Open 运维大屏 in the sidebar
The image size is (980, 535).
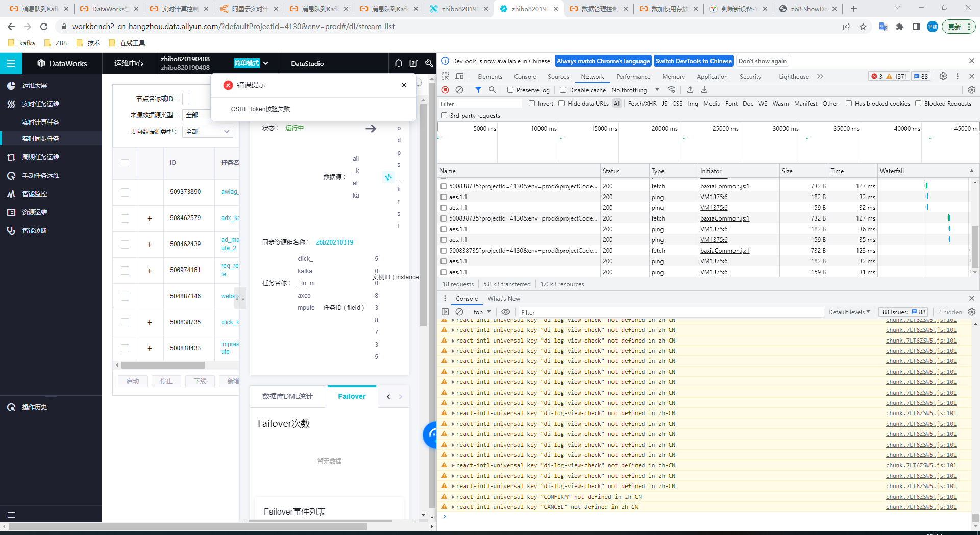[x=34, y=85]
